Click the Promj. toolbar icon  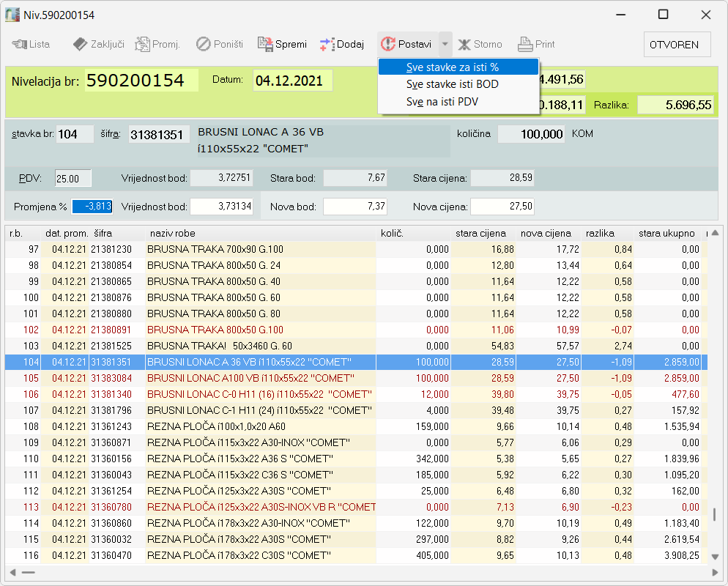(142, 44)
